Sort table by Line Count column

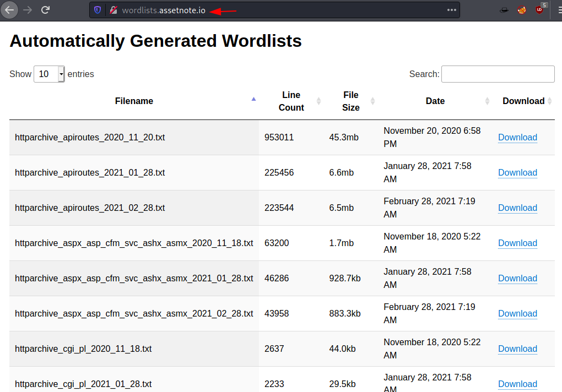coord(291,101)
